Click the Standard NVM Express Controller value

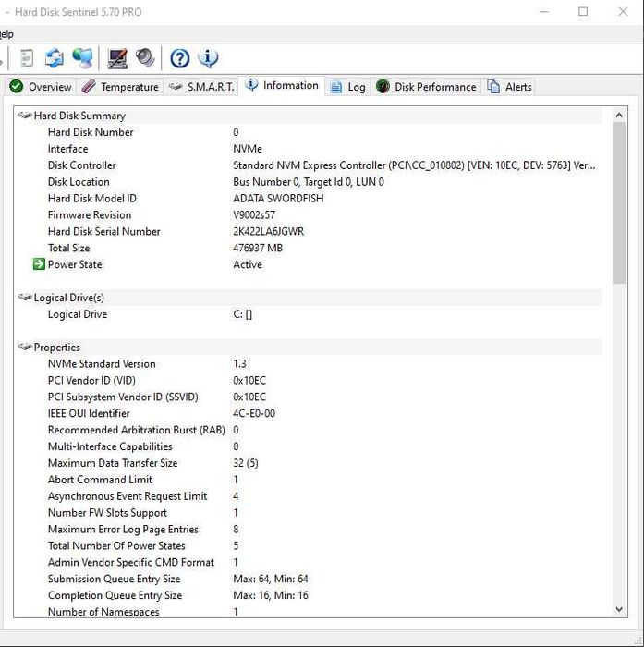click(x=414, y=165)
